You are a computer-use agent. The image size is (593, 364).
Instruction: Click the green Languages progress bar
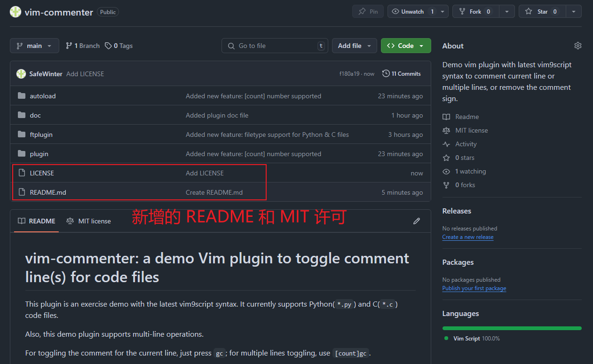click(512, 328)
